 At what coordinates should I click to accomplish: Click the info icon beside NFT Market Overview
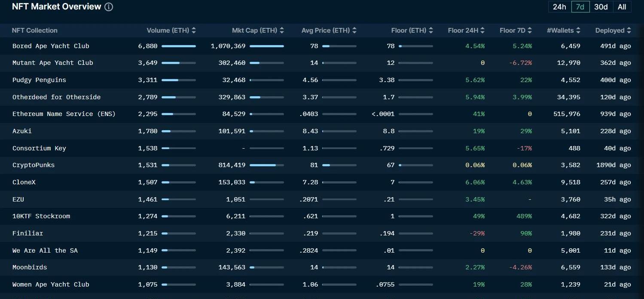109,7
